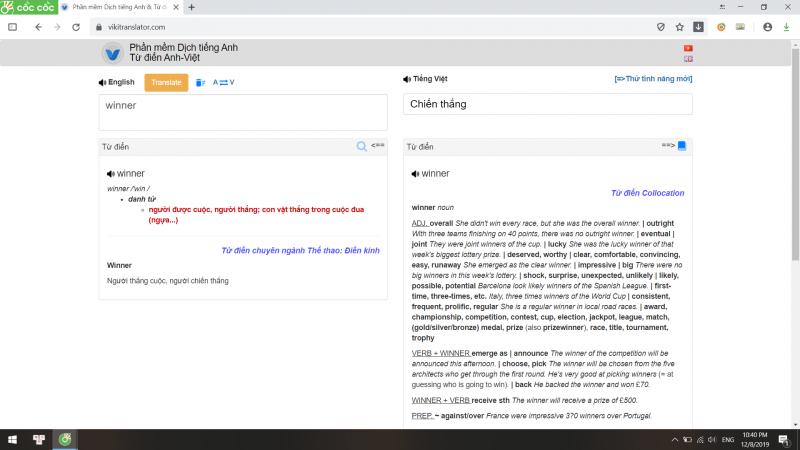Click the blue book icon in right dictionary header
Screen dimensions: 800x450
point(682,146)
